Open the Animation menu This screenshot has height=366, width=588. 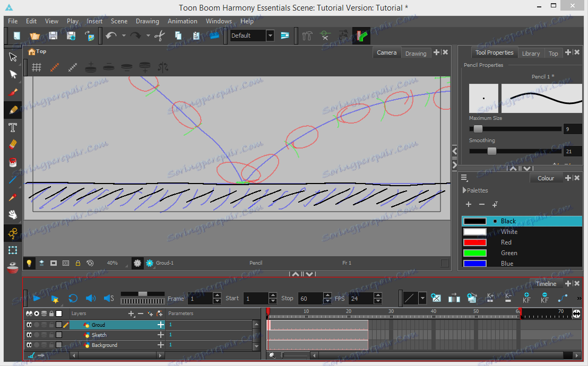[x=182, y=21]
